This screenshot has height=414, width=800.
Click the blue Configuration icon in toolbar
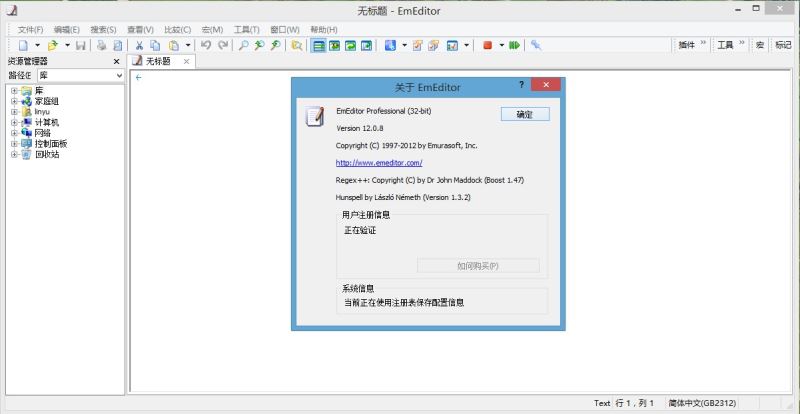pos(390,45)
